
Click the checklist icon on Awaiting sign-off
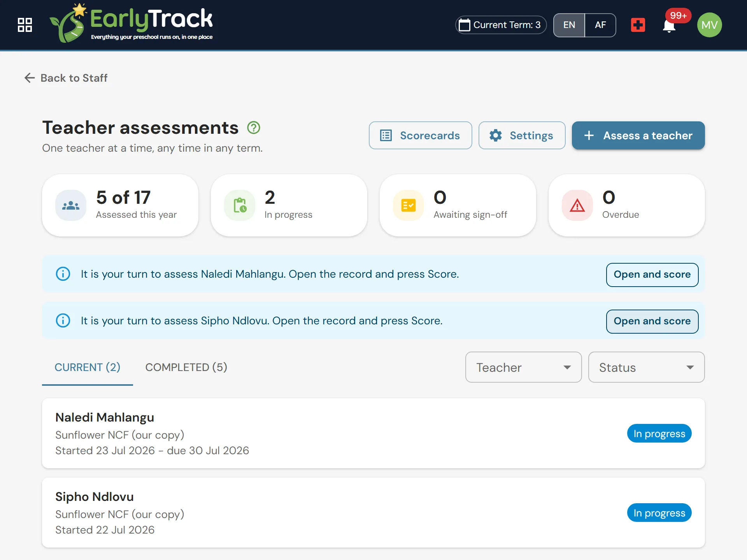(x=409, y=205)
